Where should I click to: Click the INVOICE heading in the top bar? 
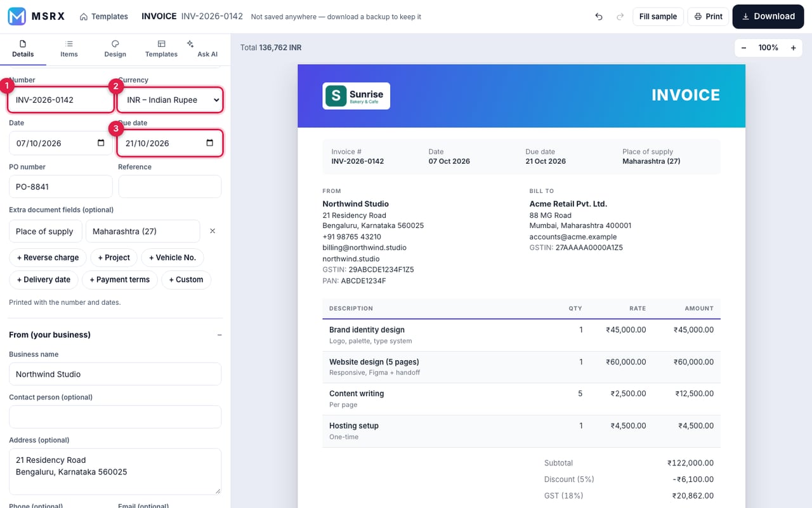pos(159,17)
